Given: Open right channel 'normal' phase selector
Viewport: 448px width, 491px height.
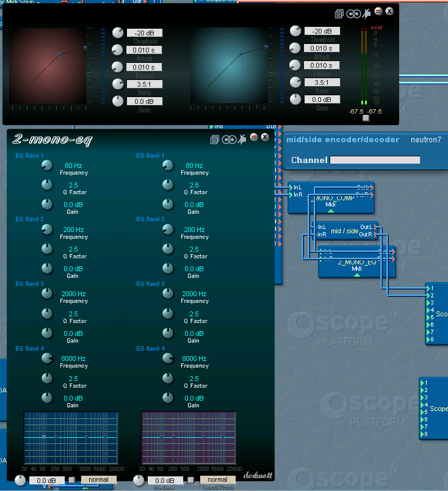Looking at the screenshot, I should (217, 480).
